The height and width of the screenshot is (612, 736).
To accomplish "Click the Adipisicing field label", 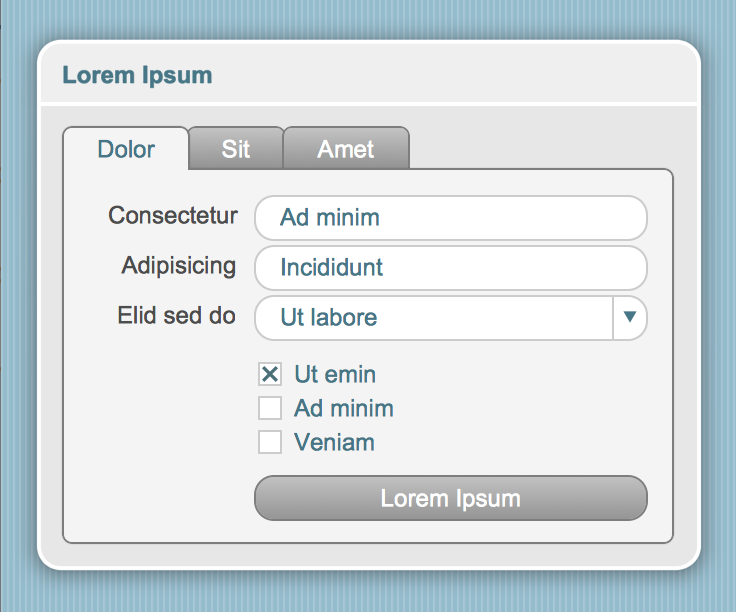I will point(179,266).
